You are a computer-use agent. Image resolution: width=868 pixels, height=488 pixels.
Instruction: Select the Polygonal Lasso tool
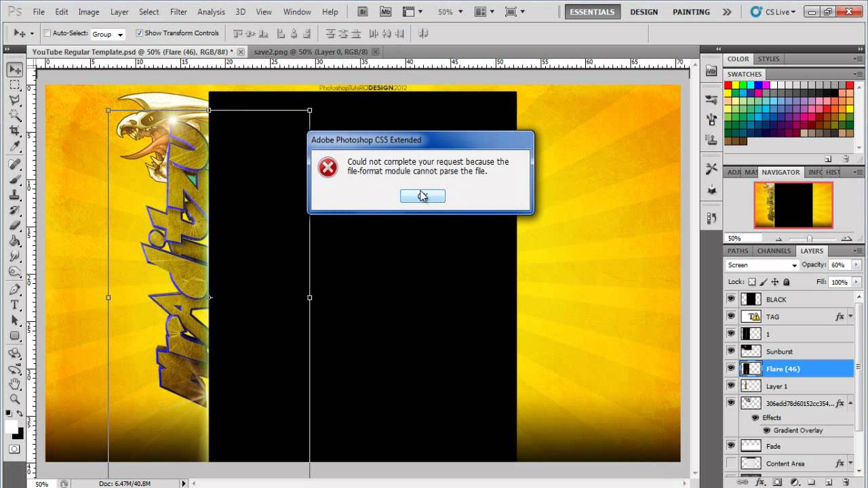pyautogui.click(x=14, y=100)
